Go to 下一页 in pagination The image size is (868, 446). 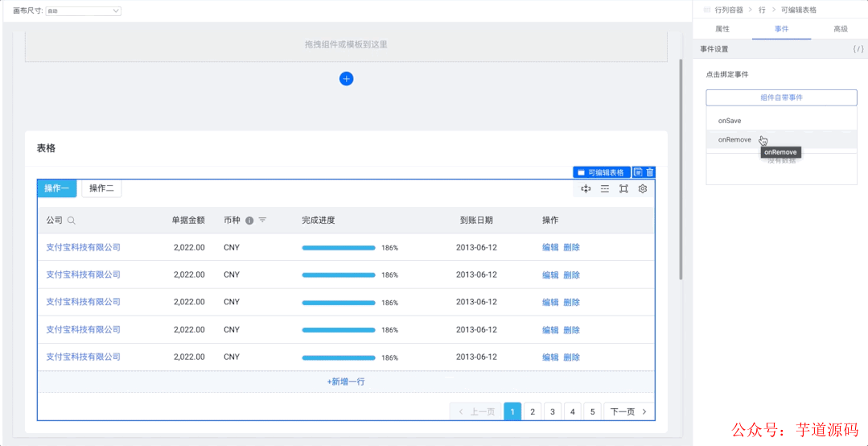coord(629,411)
